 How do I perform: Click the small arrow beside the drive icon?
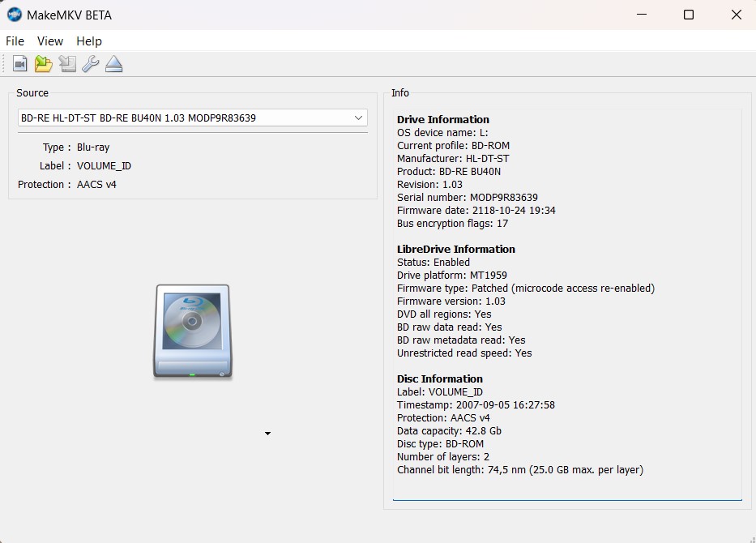267,434
